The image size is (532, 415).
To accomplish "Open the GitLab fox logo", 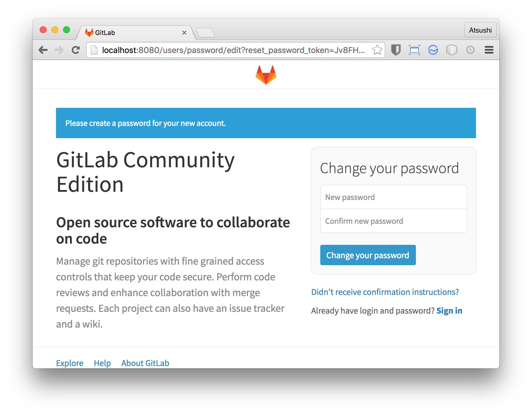I will point(266,75).
